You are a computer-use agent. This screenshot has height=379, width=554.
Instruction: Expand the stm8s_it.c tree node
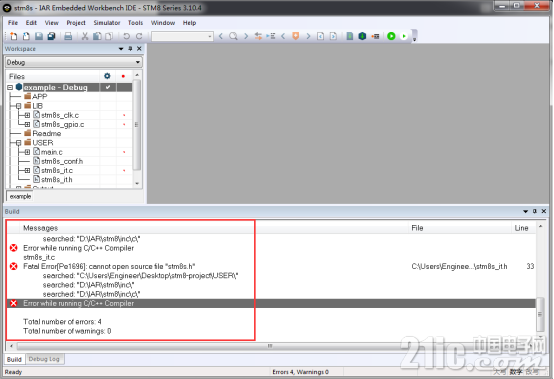[x=27, y=170]
